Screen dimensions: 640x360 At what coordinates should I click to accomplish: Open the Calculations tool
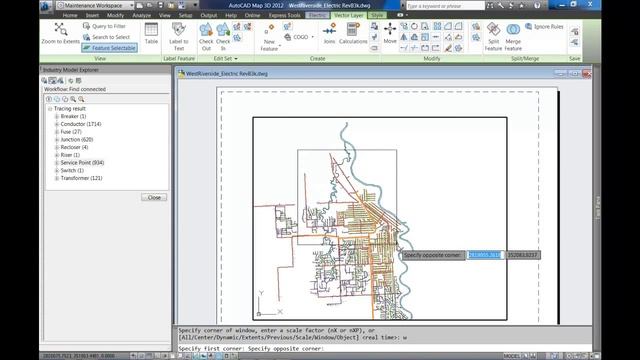pyautogui.click(x=353, y=33)
